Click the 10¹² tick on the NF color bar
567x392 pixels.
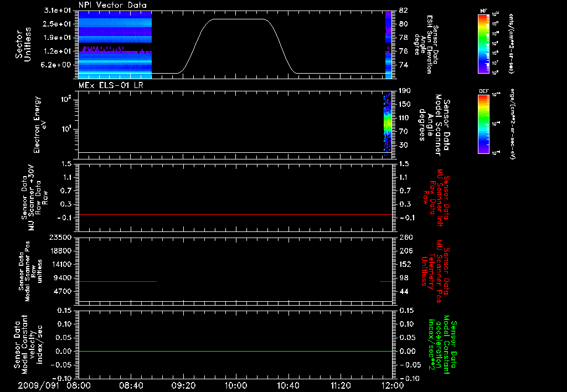coord(496,14)
